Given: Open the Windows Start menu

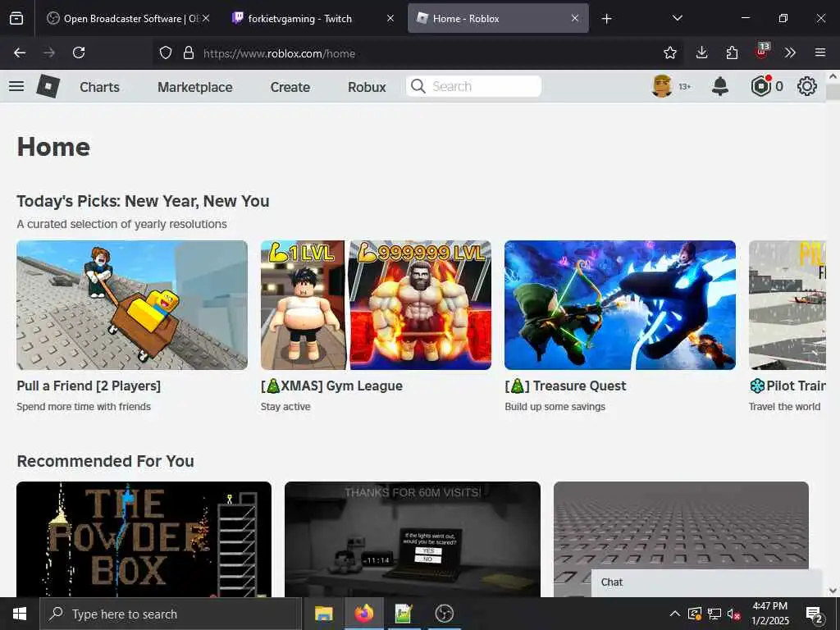Looking at the screenshot, I should click(20, 614).
